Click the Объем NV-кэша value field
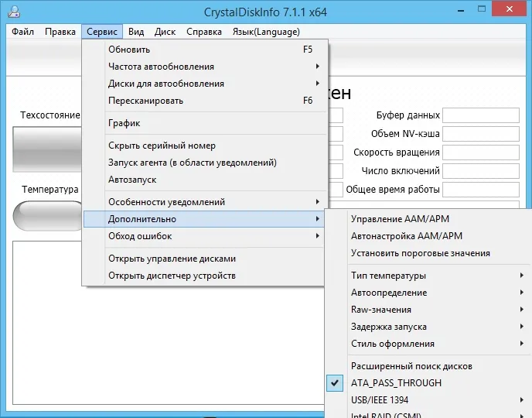The height and width of the screenshot is (418, 532). click(481, 134)
